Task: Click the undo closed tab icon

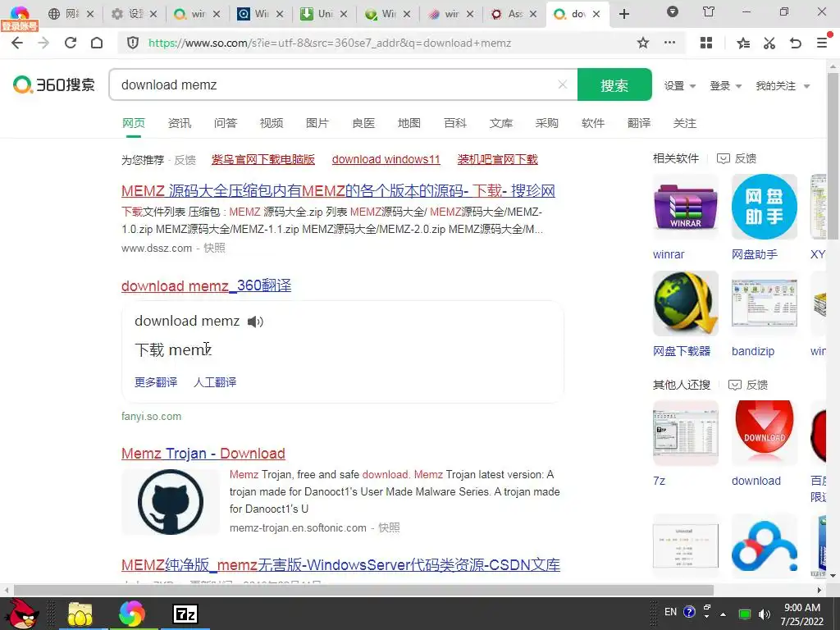Action: [796, 43]
